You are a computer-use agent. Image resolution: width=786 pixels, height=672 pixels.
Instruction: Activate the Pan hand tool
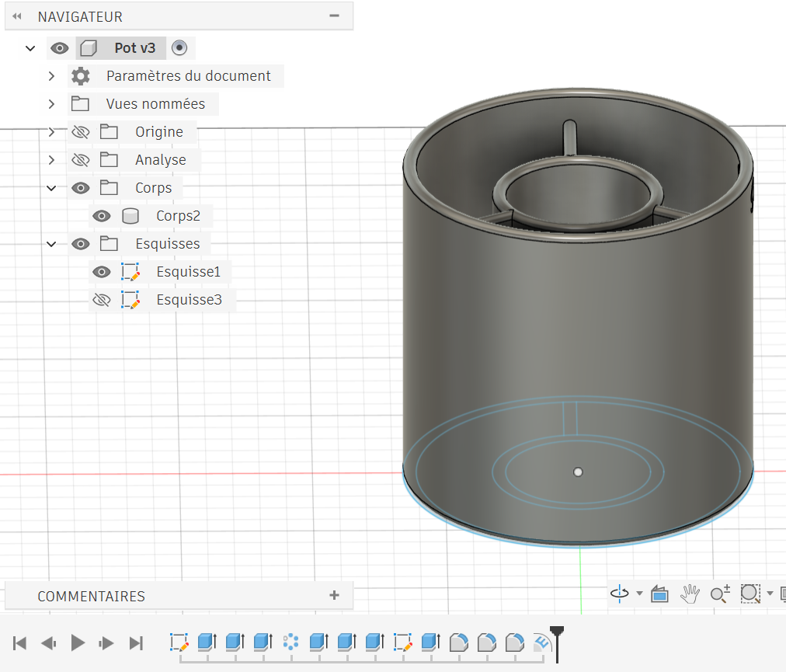click(x=689, y=594)
